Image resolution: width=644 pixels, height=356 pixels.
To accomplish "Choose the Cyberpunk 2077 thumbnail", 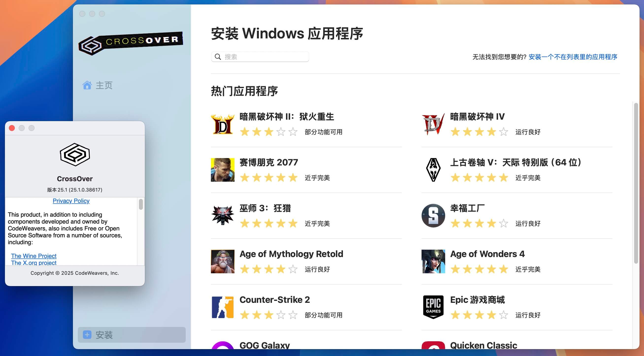I will point(222,170).
